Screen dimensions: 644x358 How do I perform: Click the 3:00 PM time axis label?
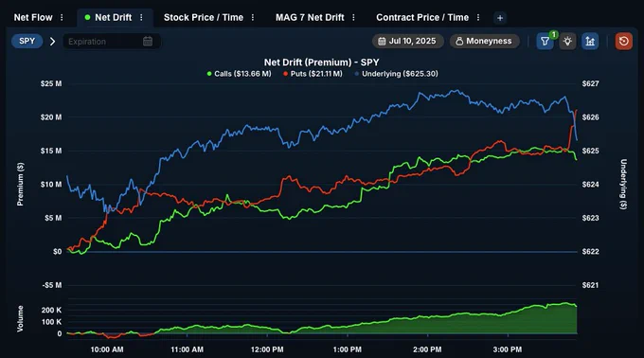(508, 349)
